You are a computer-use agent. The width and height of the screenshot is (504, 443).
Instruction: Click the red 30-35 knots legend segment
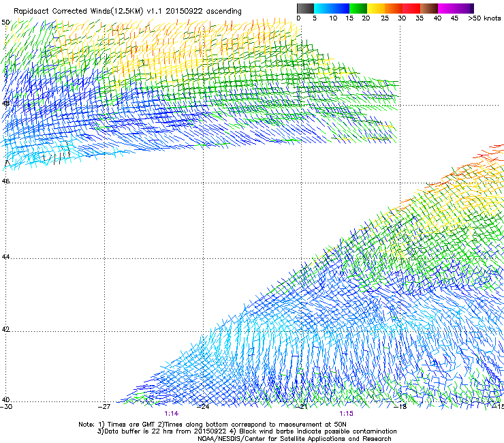click(411, 8)
